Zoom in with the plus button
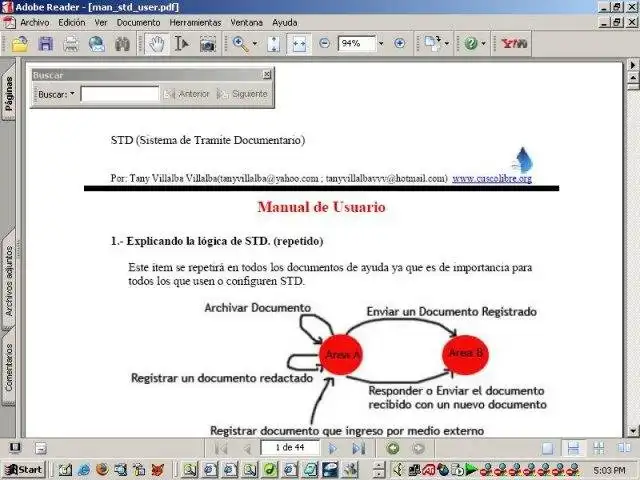 coord(400,43)
